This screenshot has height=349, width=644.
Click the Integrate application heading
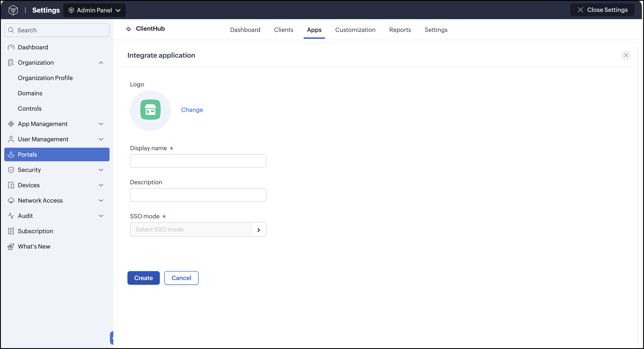click(161, 55)
